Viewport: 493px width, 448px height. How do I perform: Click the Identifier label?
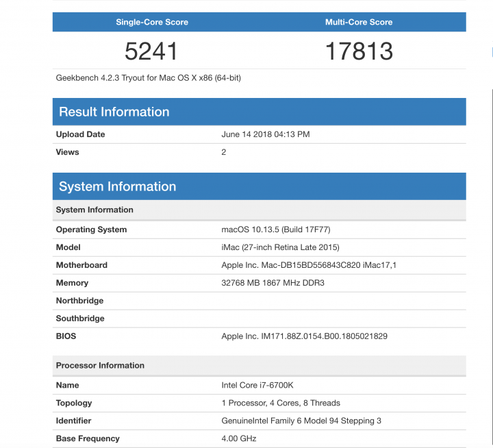[73, 421]
